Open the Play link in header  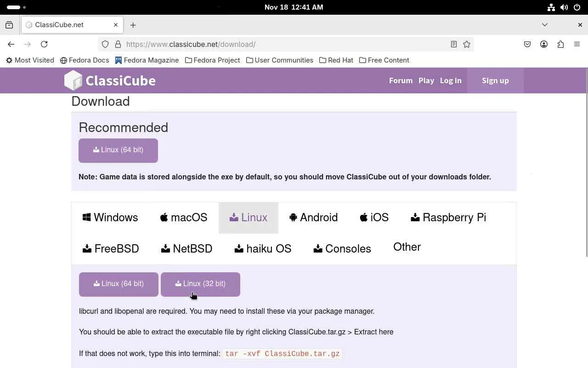(426, 80)
